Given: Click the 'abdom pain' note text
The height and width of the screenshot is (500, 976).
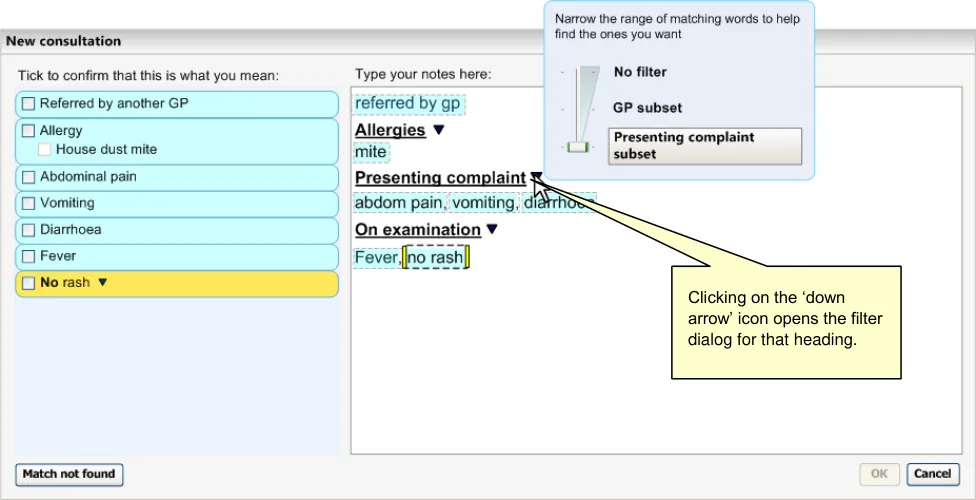Looking at the screenshot, I should pos(399,203).
